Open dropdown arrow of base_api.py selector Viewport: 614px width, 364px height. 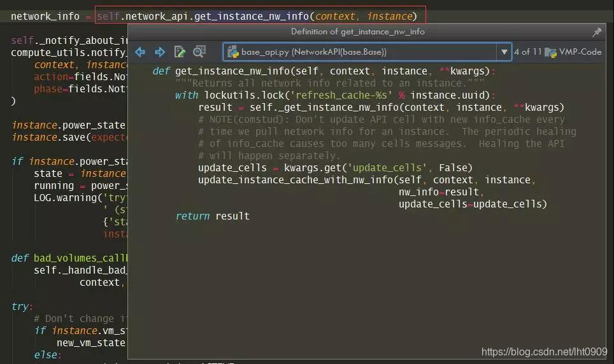504,52
